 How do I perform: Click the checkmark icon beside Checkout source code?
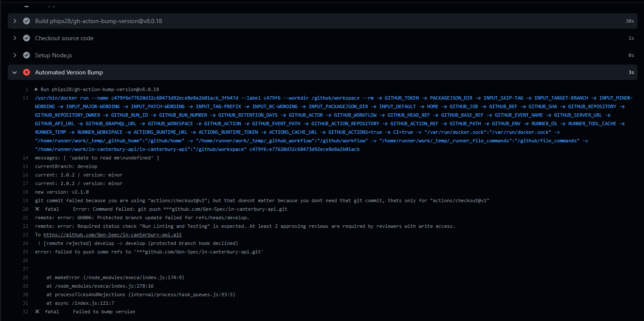[27, 38]
